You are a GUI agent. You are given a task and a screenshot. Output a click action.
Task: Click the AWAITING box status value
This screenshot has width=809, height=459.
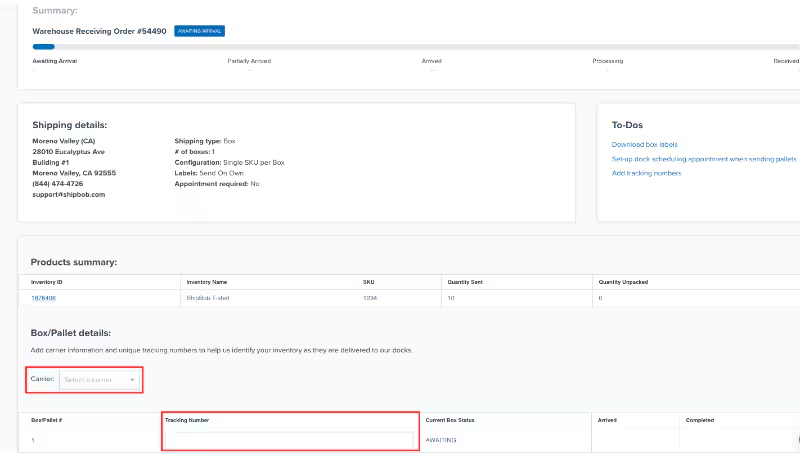tap(441, 440)
